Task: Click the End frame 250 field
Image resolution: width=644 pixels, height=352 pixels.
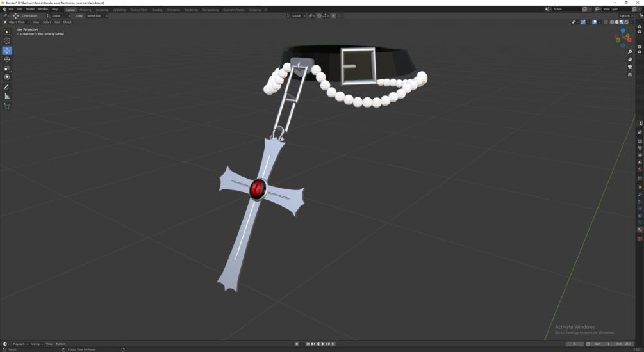Action: pyautogui.click(x=623, y=344)
